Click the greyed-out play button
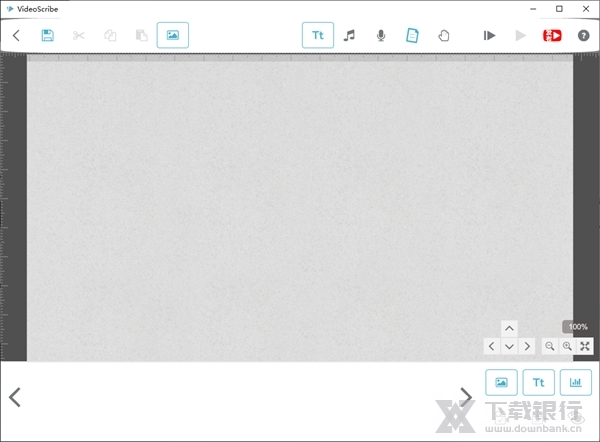Image resolution: width=600 pixels, height=442 pixels. pyautogui.click(x=520, y=36)
